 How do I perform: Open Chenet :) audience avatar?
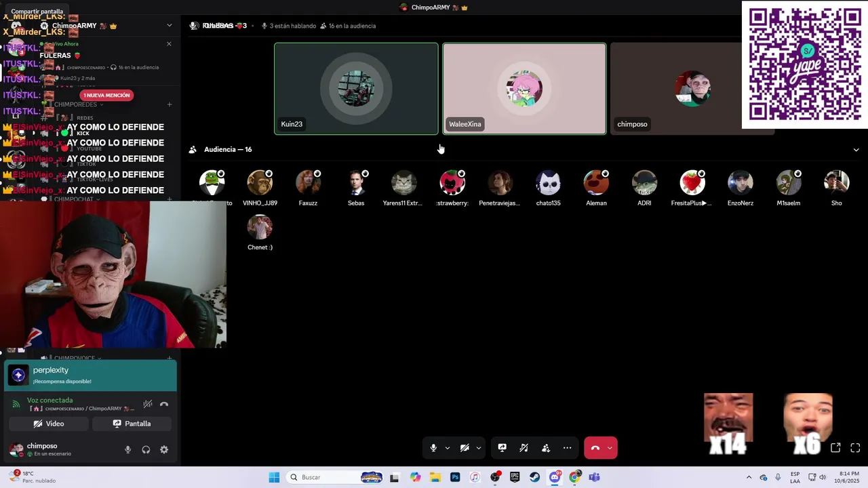click(260, 227)
